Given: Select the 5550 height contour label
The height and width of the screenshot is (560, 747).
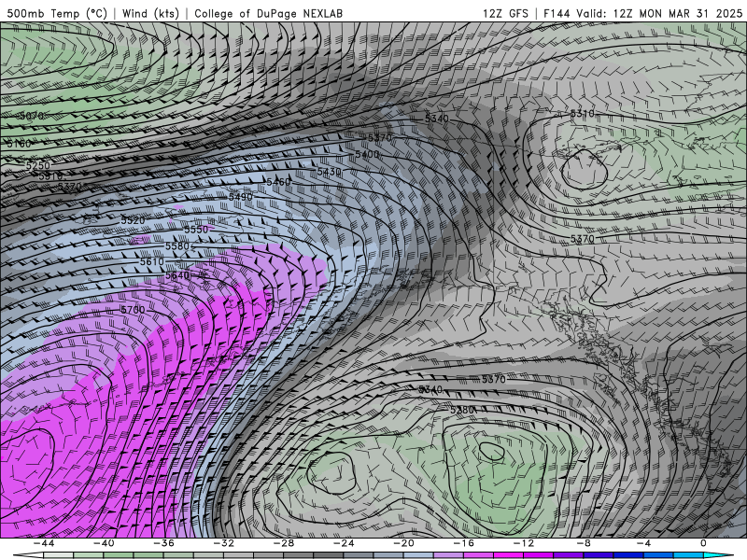Looking at the screenshot, I should (x=196, y=229).
